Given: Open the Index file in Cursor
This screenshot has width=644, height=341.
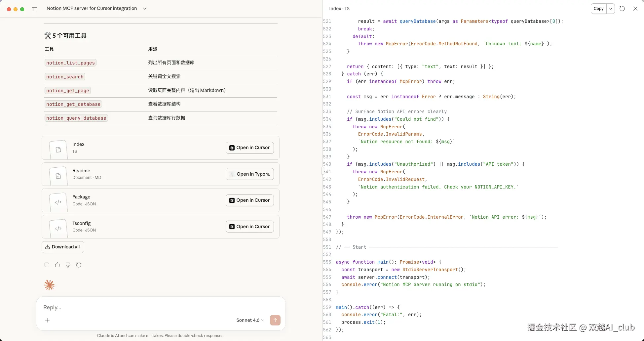Looking at the screenshot, I should pos(249,148).
